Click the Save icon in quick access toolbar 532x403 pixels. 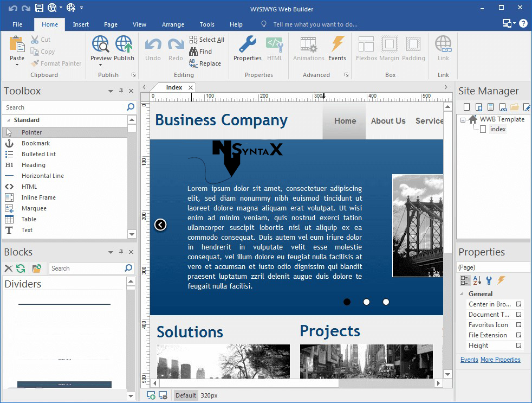40,8
